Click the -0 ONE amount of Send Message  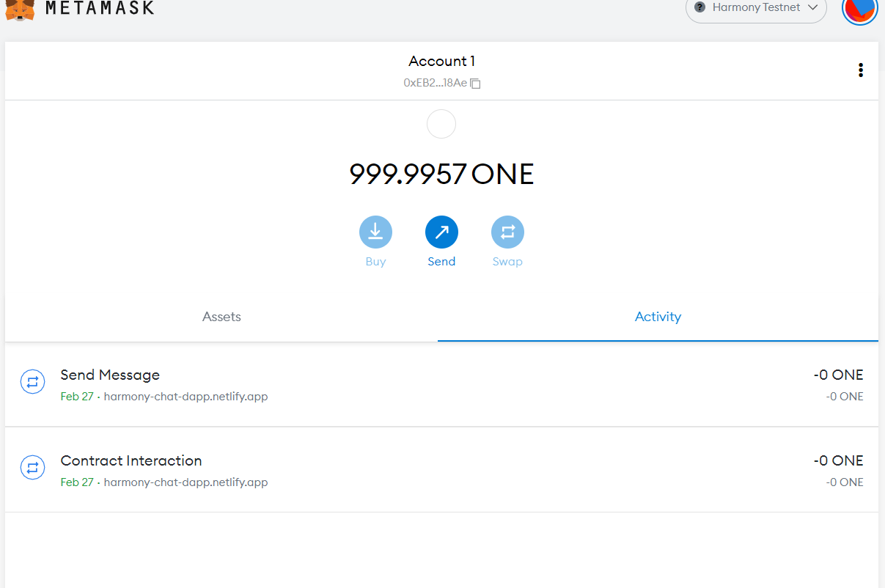(838, 375)
